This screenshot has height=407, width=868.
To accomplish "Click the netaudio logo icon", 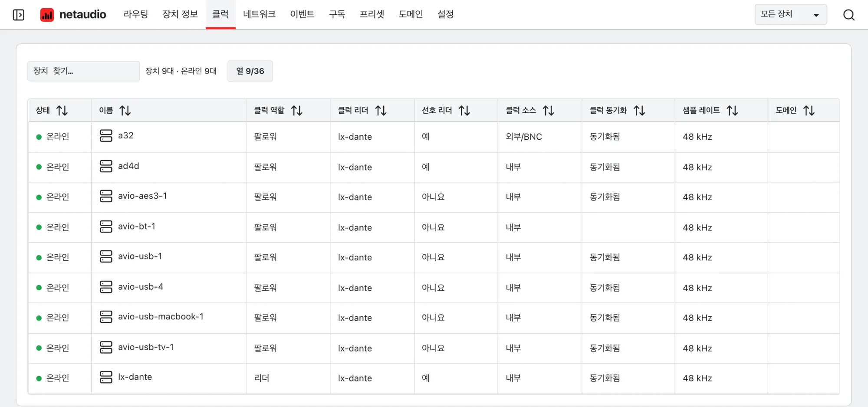I will tap(47, 15).
